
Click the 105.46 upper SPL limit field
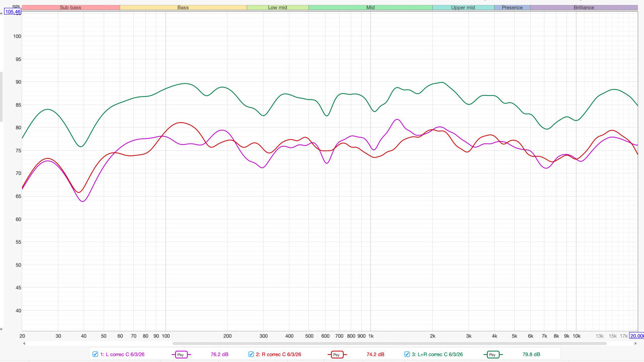click(13, 12)
